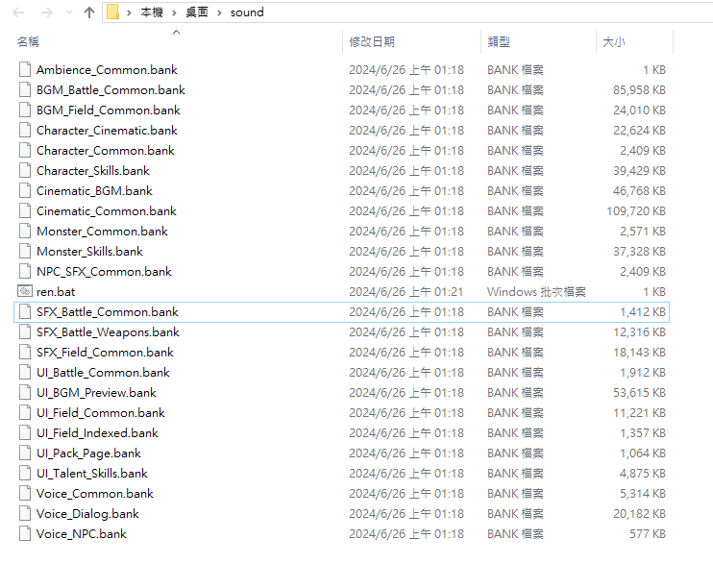This screenshot has width=713, height=588.
Task: Click the folder icon in address bar
Action: pos(112,12)
